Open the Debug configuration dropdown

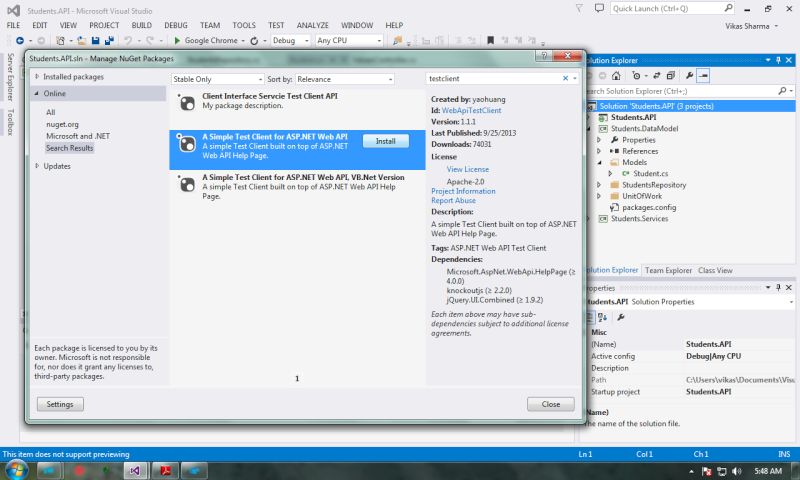(x=290, y=40)
